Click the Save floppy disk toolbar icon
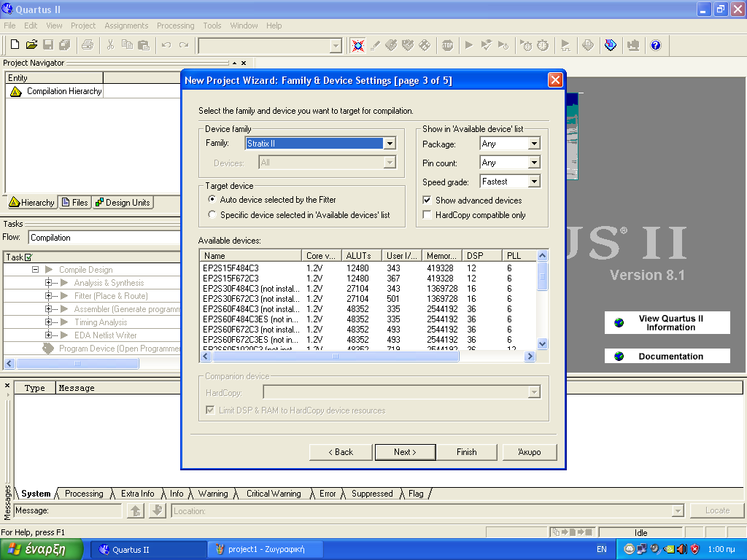The width and height of the screenshot is (747, 560). pyautogui.click(x=48, y=44)
